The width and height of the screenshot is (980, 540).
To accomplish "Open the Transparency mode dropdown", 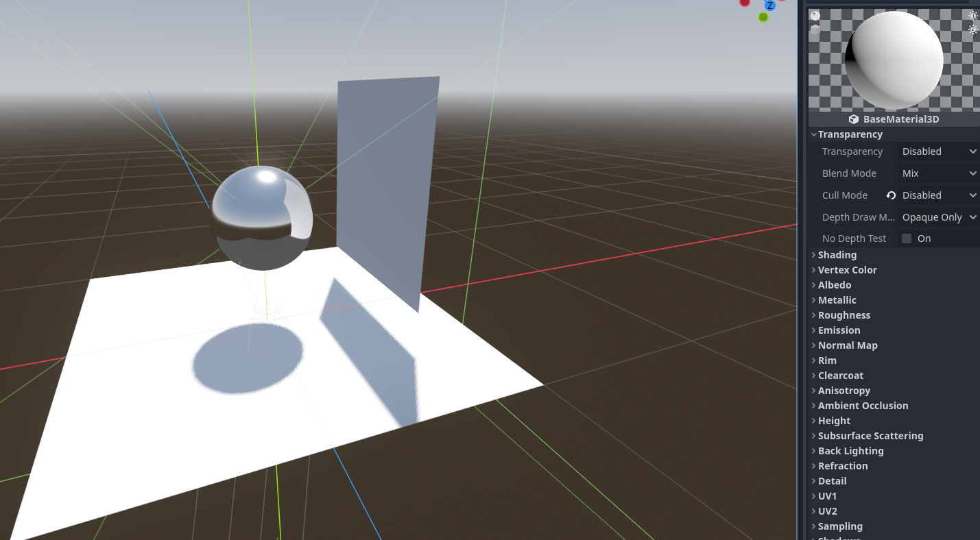I will click(x=938, y=151).
